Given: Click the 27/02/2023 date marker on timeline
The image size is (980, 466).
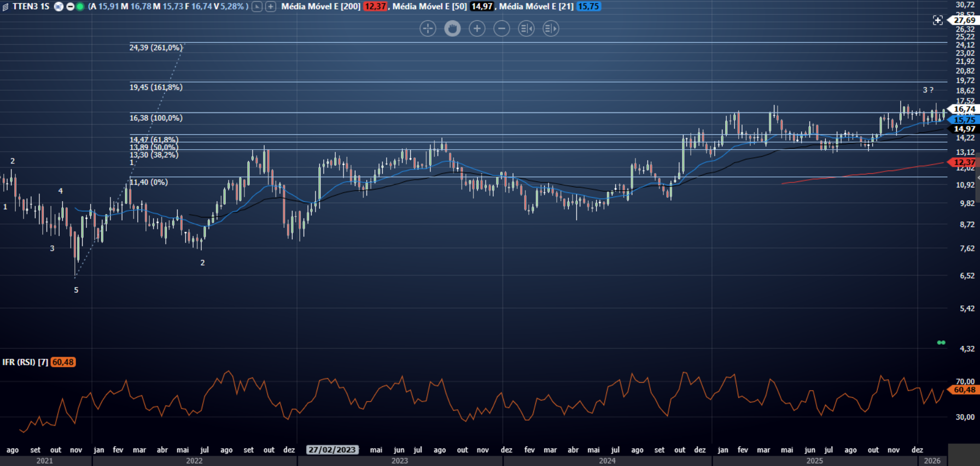Looking at the screenshot, I should (332, 450).
